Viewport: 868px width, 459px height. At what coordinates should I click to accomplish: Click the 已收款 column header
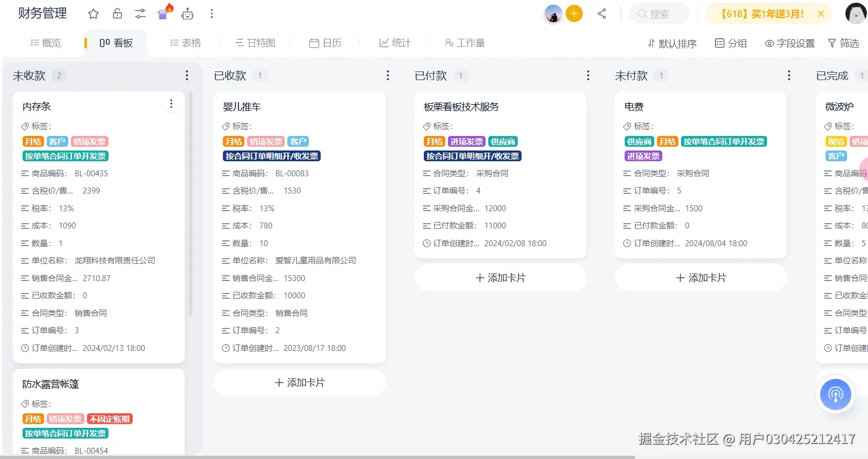pos(230,76)
